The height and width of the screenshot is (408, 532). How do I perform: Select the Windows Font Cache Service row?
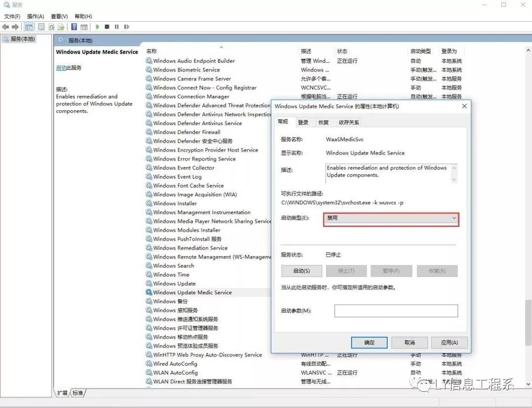[x=208, y=186]
